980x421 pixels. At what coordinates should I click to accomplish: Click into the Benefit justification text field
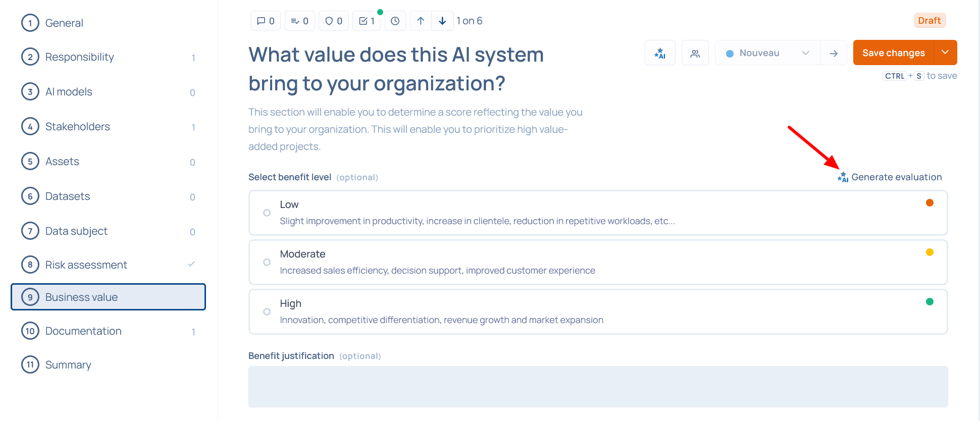point(598,387)
